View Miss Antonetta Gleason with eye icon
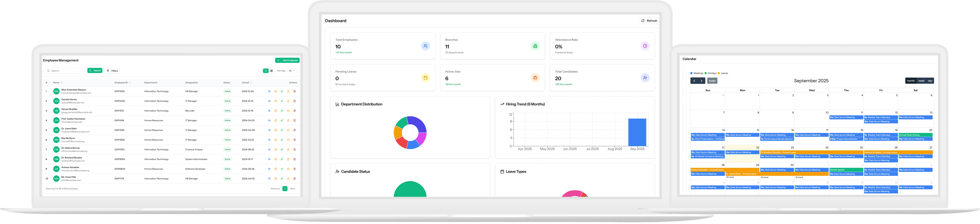This screenshot has height=224, width=980. click(x=269, y=91)
